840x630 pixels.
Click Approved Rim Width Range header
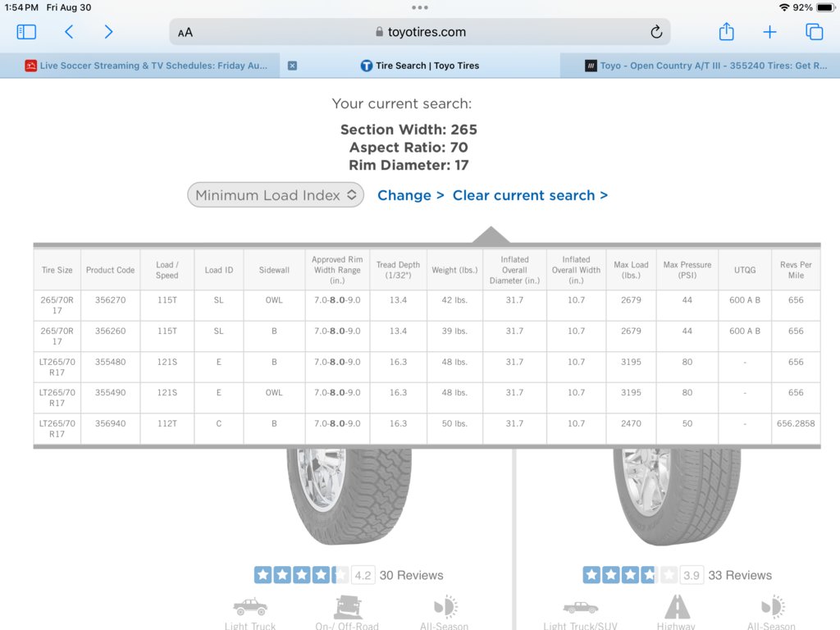337,270
